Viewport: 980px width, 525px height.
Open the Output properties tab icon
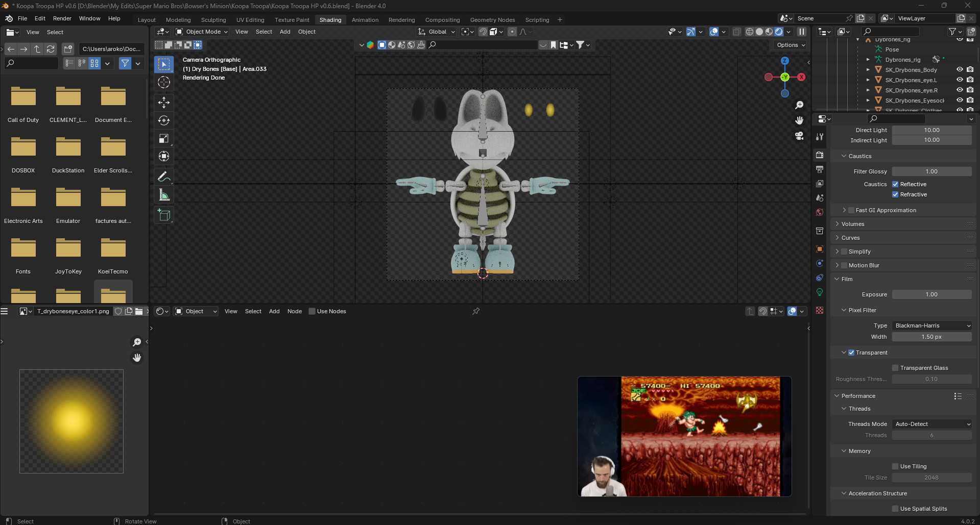(x=820, y=169)
